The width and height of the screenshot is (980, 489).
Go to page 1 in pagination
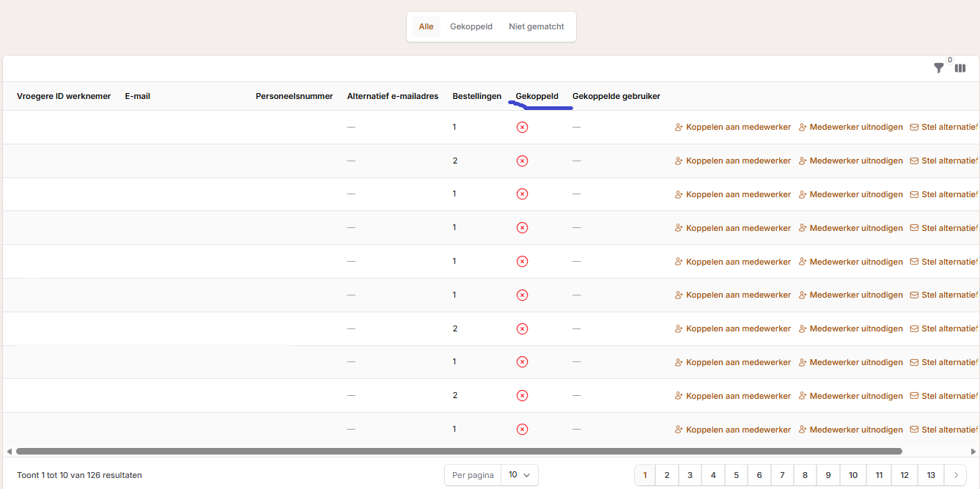coord(645,475)
